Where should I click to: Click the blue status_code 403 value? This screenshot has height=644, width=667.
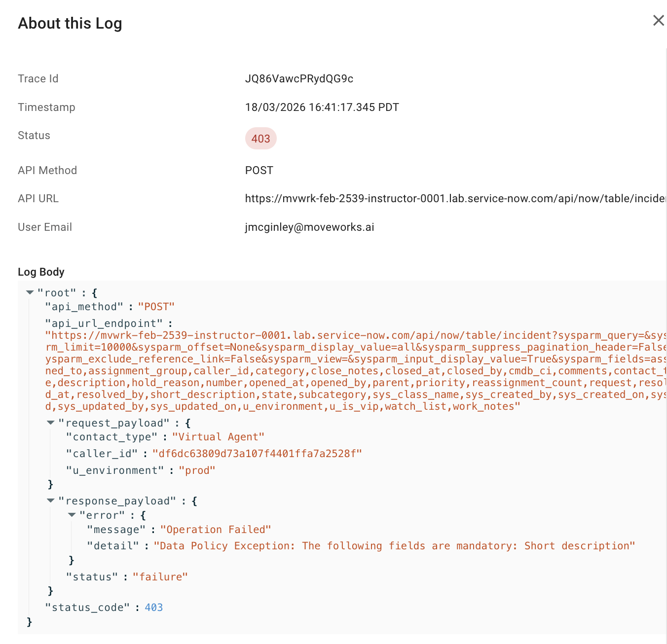coord(153,608)
